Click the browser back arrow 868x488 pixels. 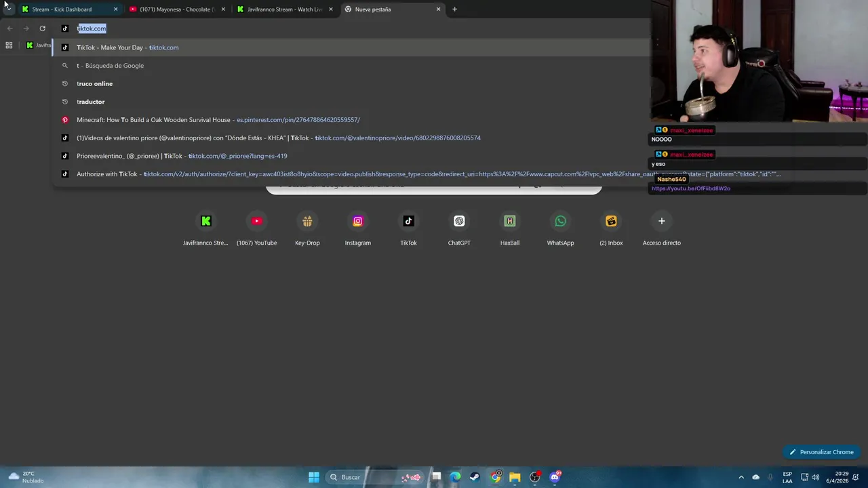9,28
